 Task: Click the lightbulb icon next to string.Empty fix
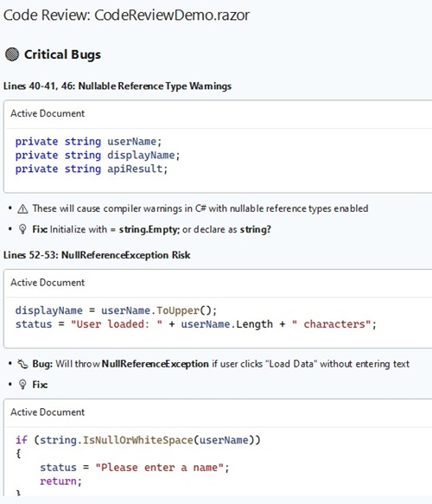pyautogui.click(x=22, y=229)
